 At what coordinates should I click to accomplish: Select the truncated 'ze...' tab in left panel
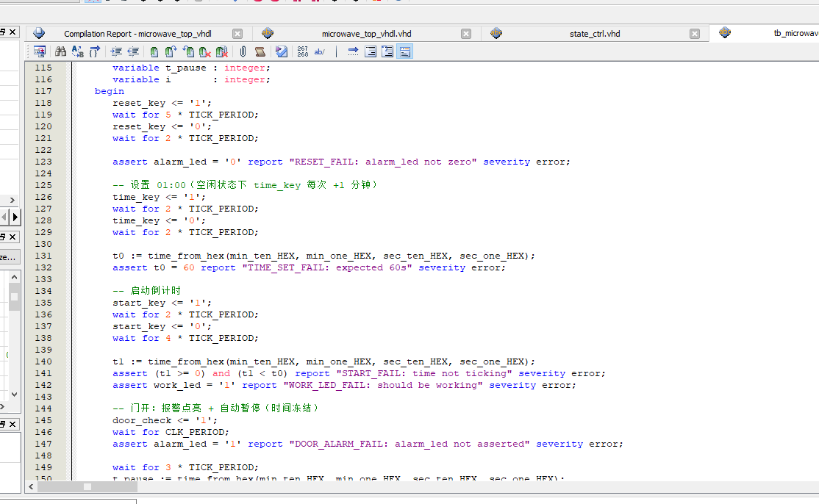(x=8, y=257)
